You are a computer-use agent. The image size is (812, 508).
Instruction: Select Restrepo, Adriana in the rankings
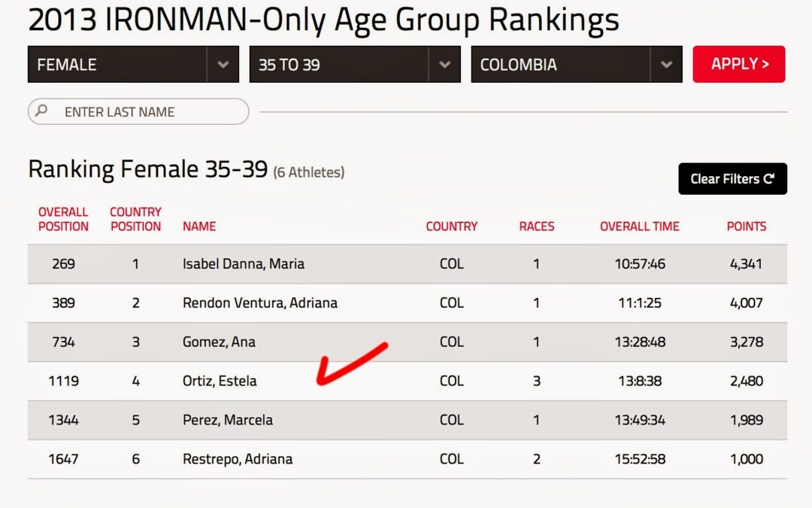[x=238, y=459]
